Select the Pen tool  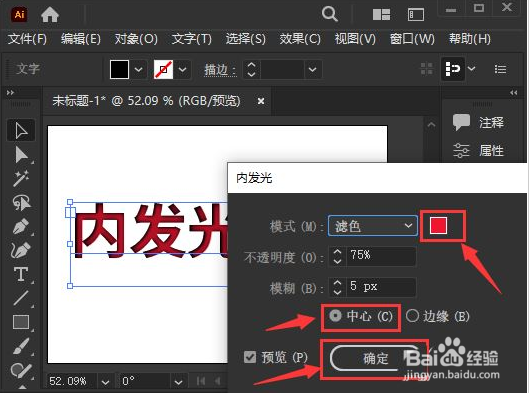coord(21,226)
